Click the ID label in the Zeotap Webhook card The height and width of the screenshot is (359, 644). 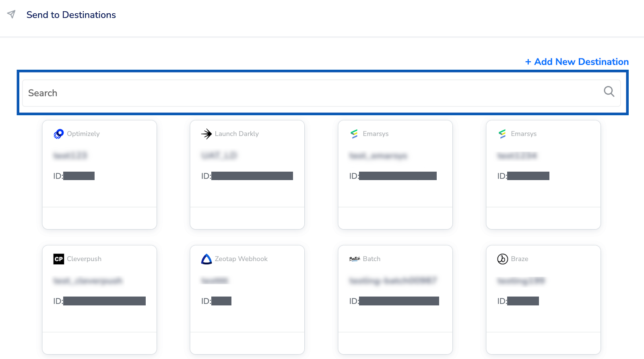pyautogui.click(x=206, y=301)
